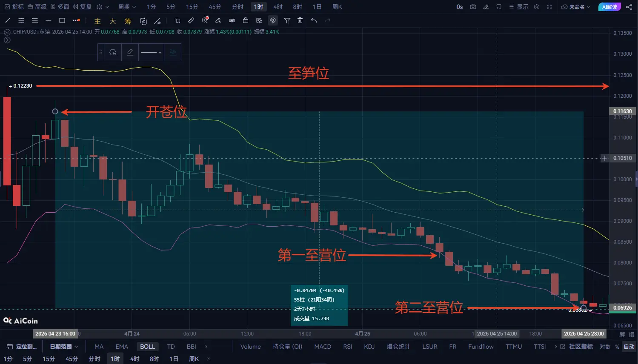This screenshot has width=638, height=364.
Task: Open the 显示 display options
Action: tap(519, 7)
